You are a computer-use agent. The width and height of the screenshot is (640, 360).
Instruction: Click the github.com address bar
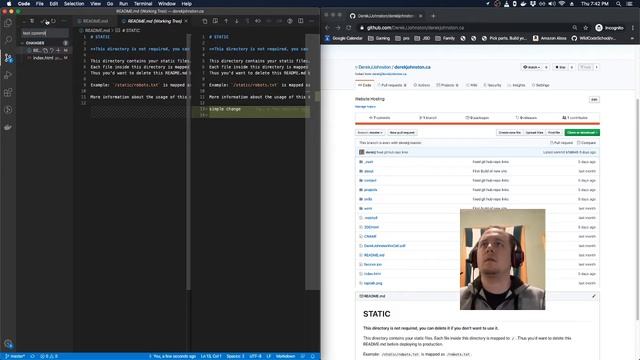[x=465, y=28]
